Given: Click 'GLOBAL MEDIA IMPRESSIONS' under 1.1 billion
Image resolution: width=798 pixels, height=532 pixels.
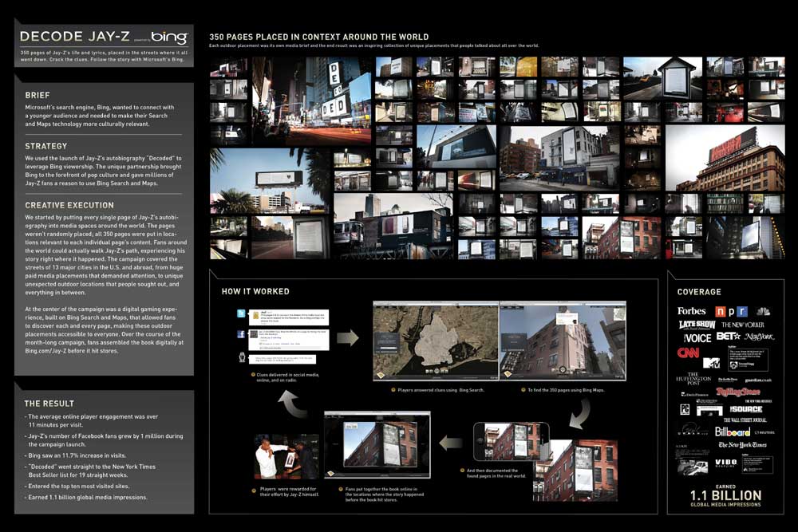Looking at the screenshot, I should tap(725, 505).
